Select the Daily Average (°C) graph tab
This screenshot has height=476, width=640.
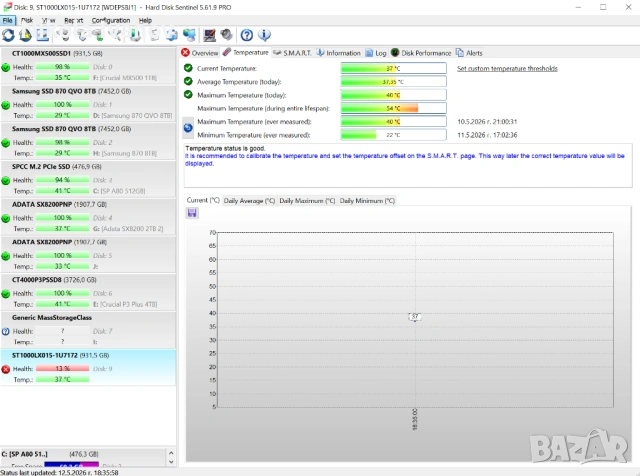coord(249,200)
